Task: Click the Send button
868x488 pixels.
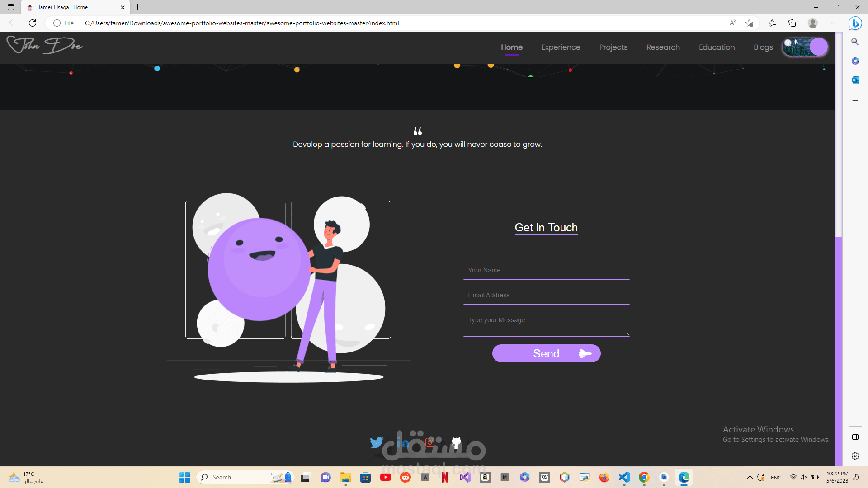Action: point(546,353)
